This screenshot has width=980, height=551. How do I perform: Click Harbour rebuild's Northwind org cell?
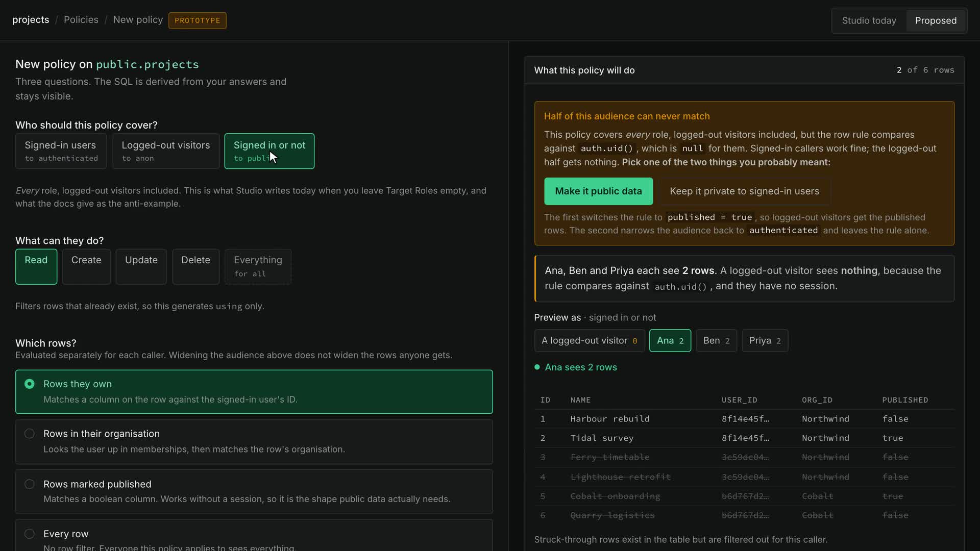pyautogui.click(x=825, y=419)
